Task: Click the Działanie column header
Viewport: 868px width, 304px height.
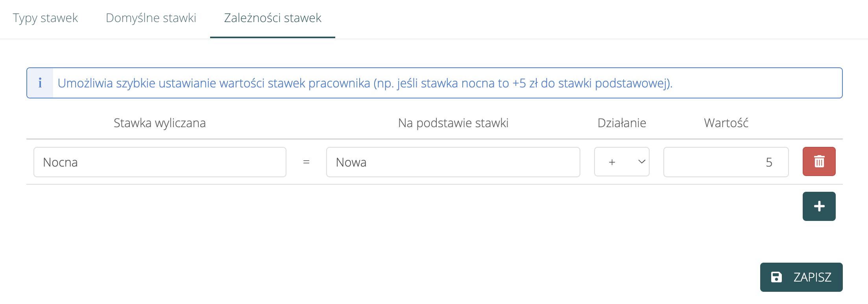Action: coord(622,123)
